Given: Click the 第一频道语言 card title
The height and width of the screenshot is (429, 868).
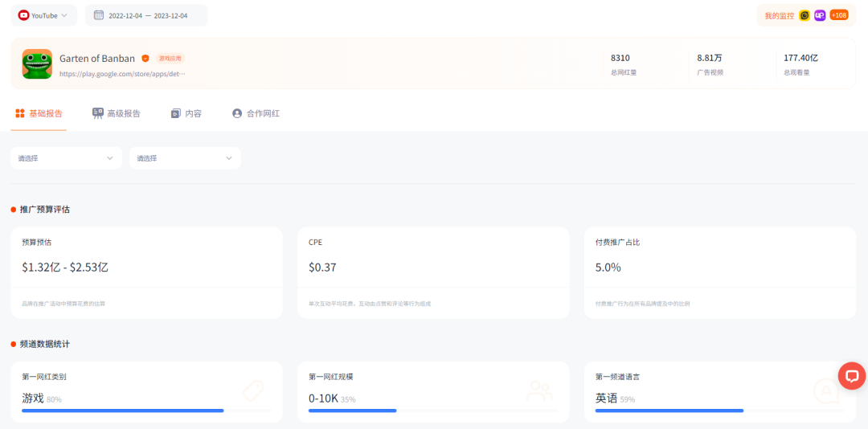Looking at the screenshot, I should coord(618,377).
